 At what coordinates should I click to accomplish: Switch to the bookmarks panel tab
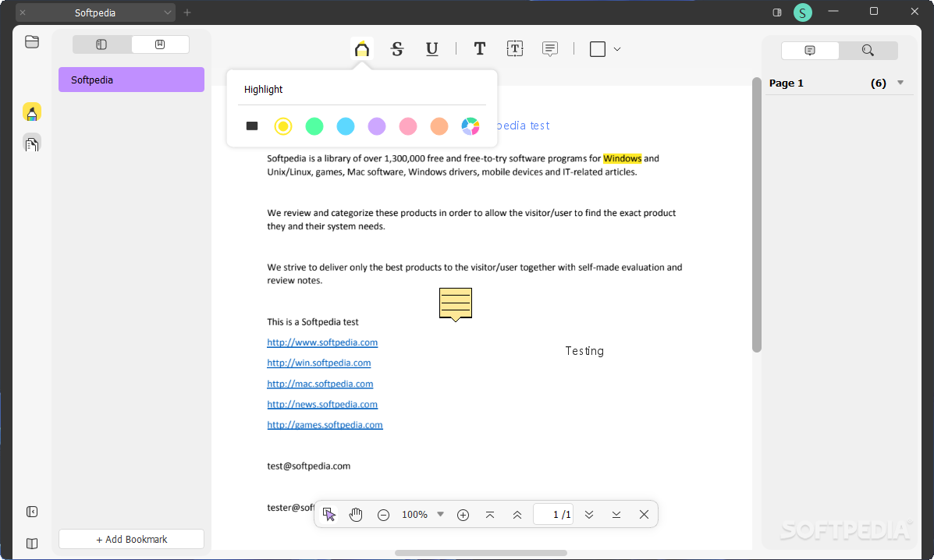[160, 44]
